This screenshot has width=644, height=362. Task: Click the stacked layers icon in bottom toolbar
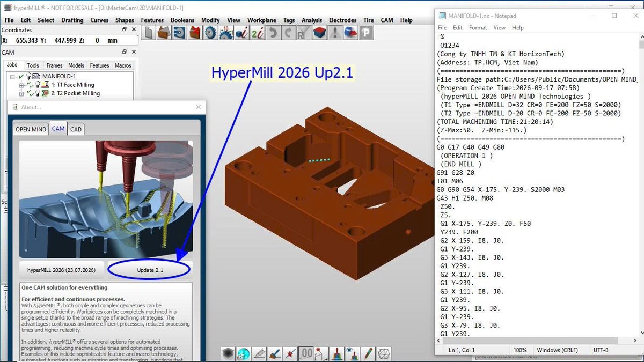(229, 353)
